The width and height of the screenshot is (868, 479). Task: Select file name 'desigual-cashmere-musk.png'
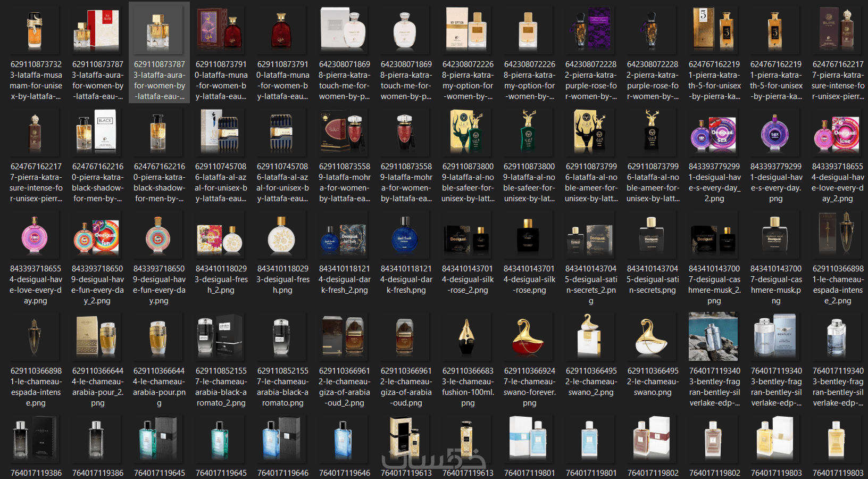776,285
